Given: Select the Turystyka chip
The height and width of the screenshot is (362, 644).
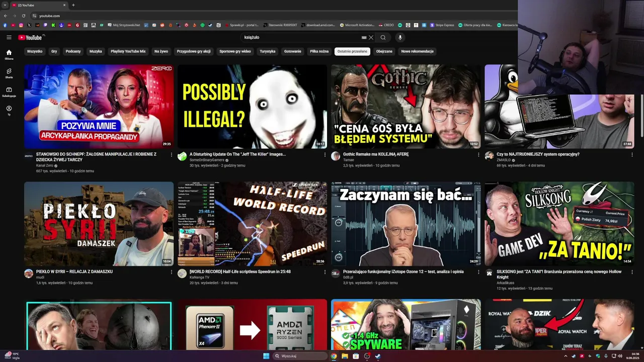Looking at the screenshot, I should tap(268, 51).
